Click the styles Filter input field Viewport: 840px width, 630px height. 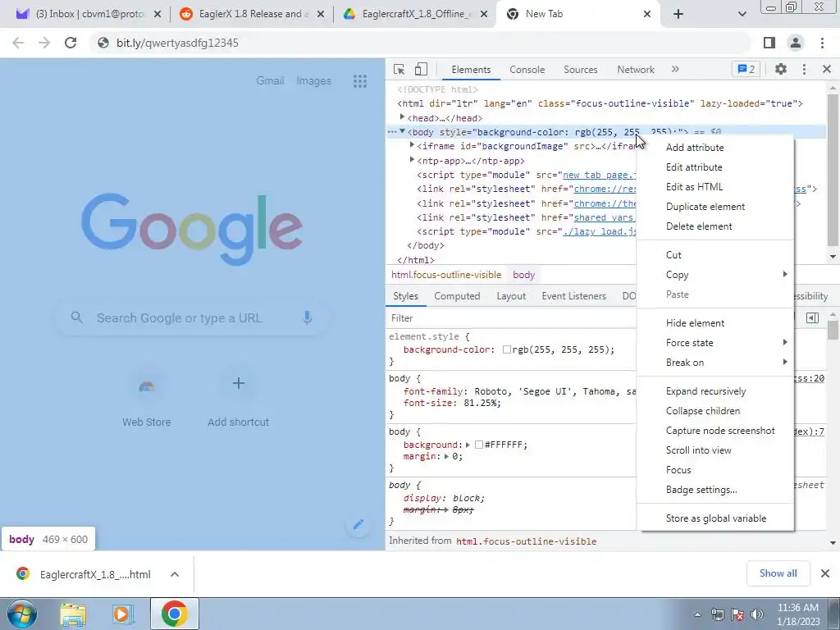click(x=512, y=318)
